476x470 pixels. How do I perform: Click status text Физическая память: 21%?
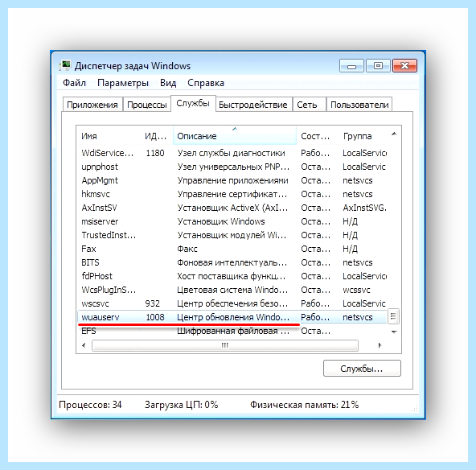pyautogui.click(x=304, y=404)
